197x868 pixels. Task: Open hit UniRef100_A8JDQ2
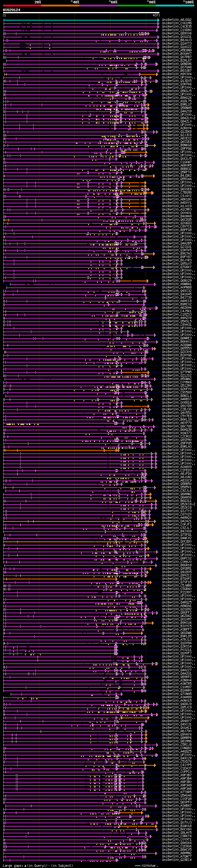(x=177, y=20)
